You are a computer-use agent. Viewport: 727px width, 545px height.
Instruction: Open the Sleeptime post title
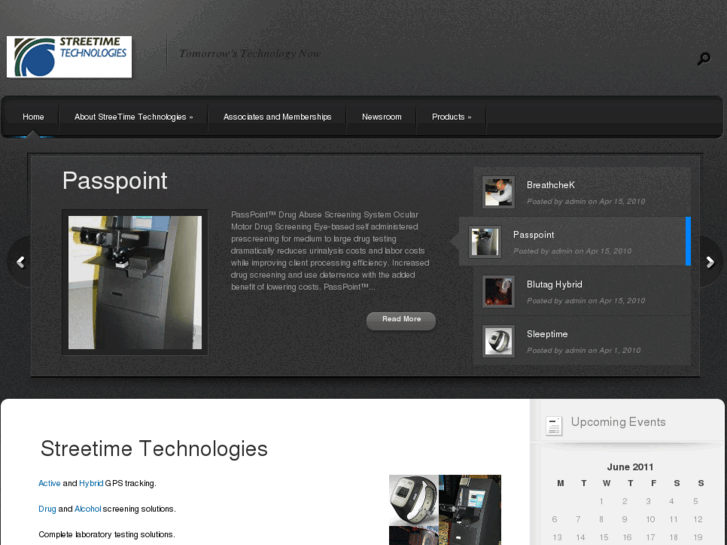[x=547, y=334]
